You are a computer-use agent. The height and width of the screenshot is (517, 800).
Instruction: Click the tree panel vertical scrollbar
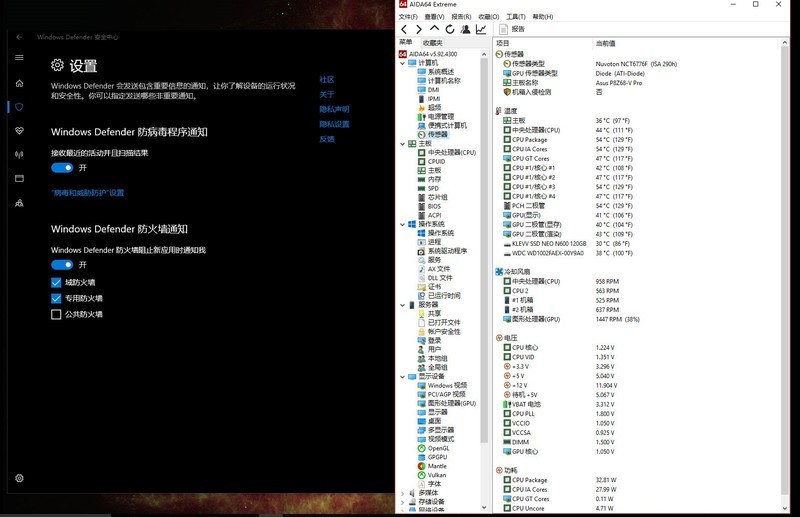(x=484, y=250)
